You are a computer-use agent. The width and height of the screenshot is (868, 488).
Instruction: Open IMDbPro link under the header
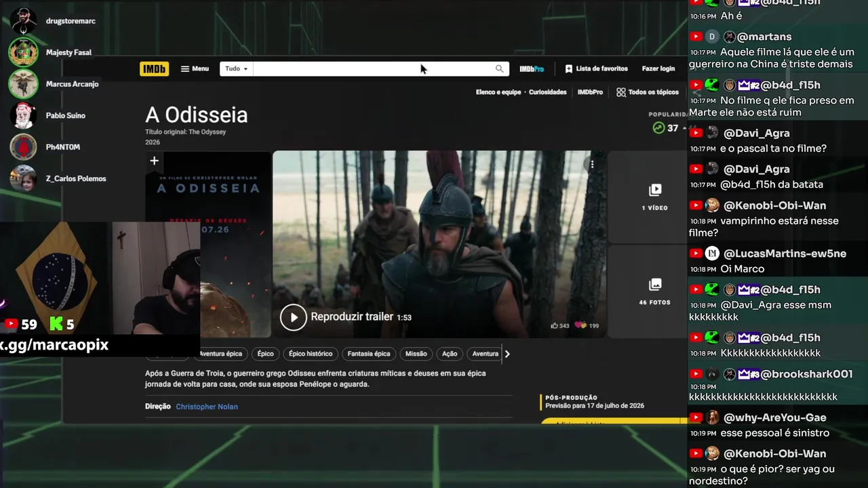tap(590, 92)
